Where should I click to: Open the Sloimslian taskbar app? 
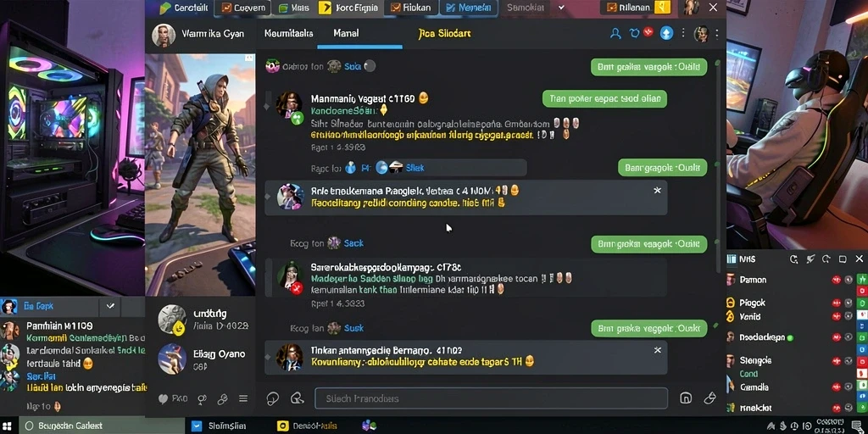tap(220, 426)
